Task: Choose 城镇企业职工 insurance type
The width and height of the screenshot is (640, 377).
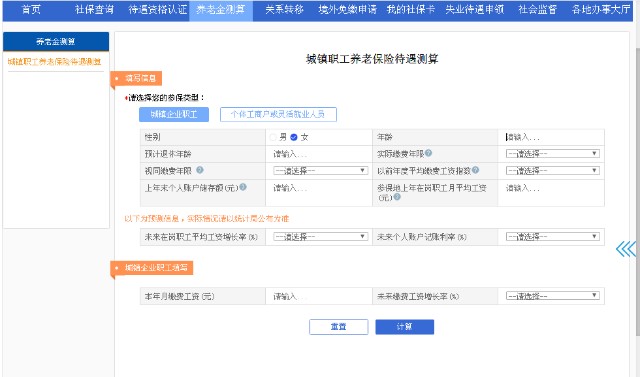Action: point(174,114)
